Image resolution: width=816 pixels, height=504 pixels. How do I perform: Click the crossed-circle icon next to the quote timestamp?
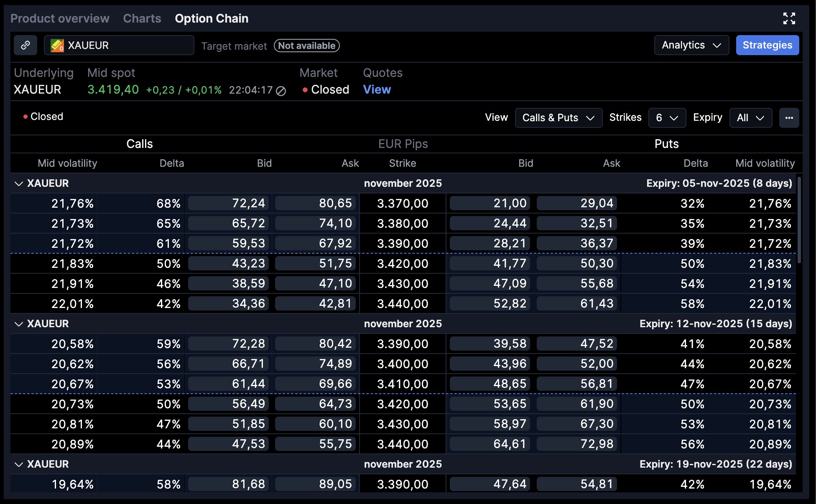pyautogui.click(x=280, y=90)
